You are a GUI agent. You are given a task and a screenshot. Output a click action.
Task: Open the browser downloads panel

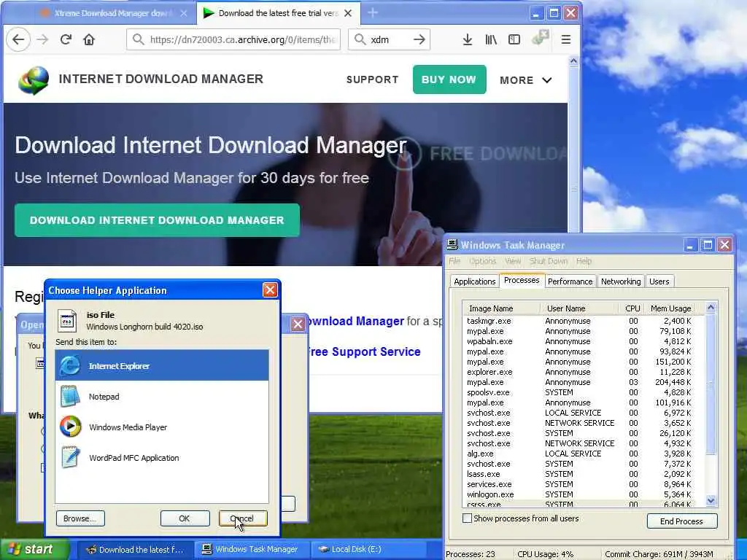click(468, 39)
